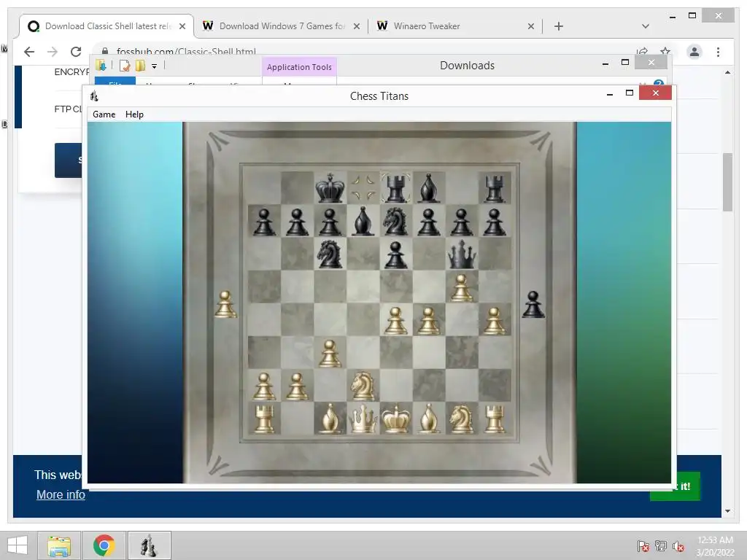Pick the white pawn in front of the white queenside bishop

coord(330,354)
